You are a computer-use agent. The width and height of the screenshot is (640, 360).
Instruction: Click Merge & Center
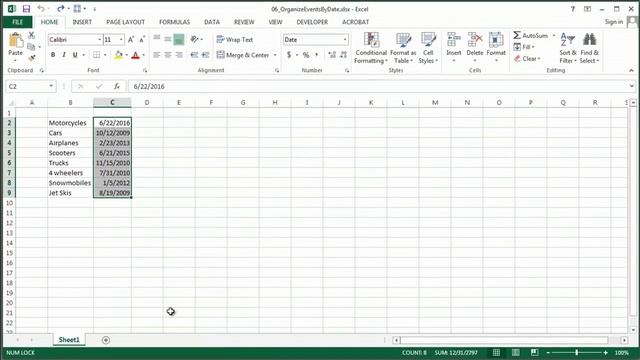point(243,55)
